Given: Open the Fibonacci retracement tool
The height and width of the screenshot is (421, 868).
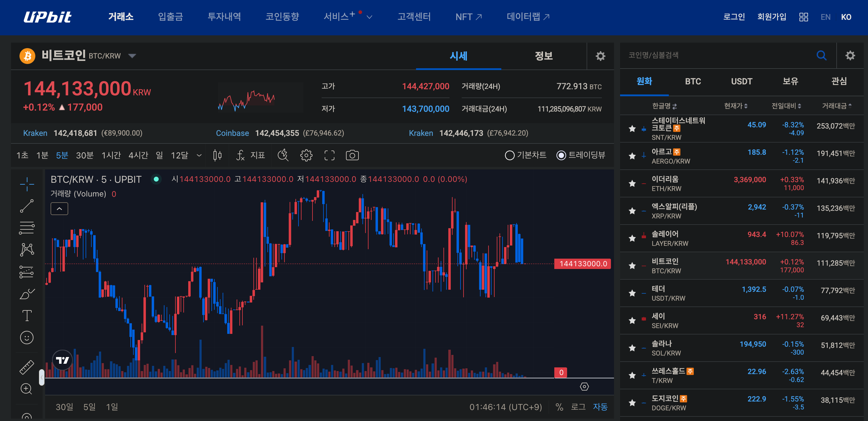Looking at the screenshot, I should pos(26,228).
